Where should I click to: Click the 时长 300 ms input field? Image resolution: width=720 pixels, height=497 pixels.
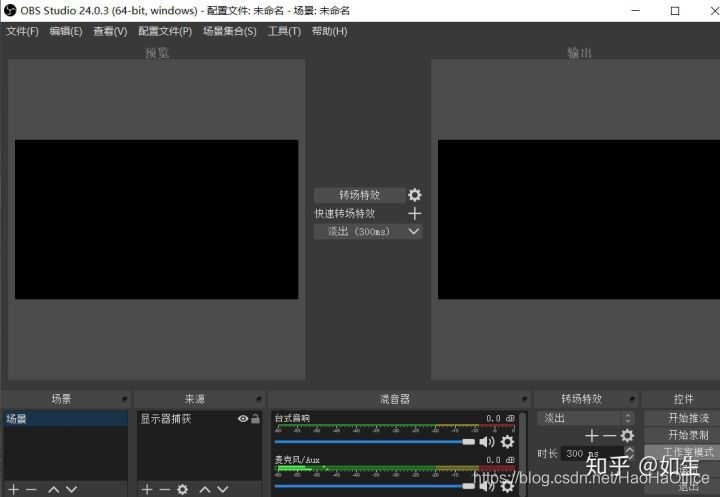[x=593, y=453]
